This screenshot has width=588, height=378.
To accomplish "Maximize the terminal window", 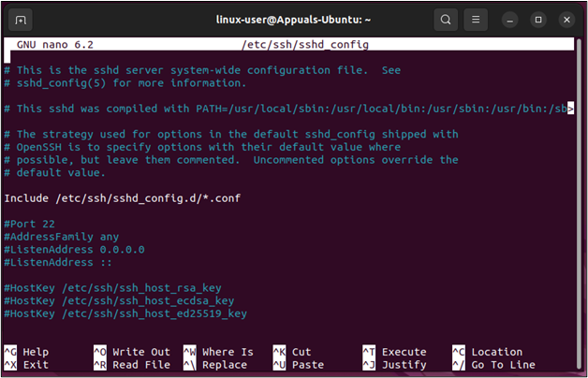I will click(x=537, y=19).
